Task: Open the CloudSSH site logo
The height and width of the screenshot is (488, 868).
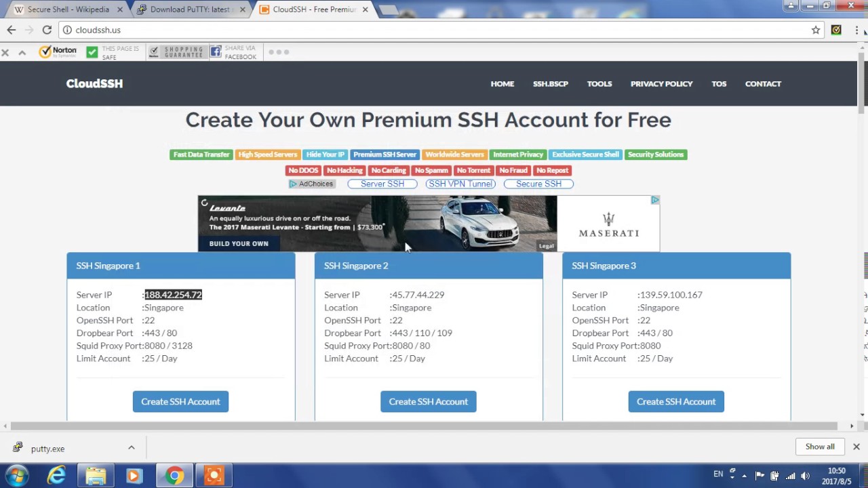Action: (94, 83)
